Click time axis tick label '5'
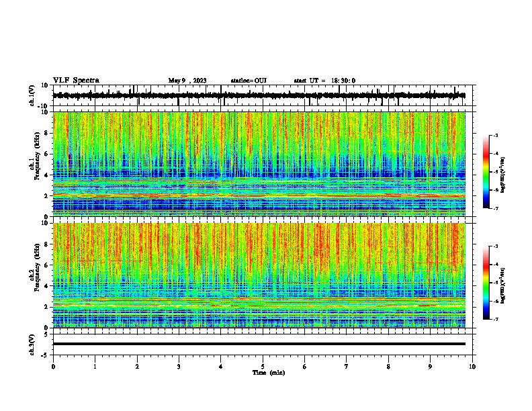Viewport: 532px width, 411px height. pyautogui.click(x=263, y=367)
